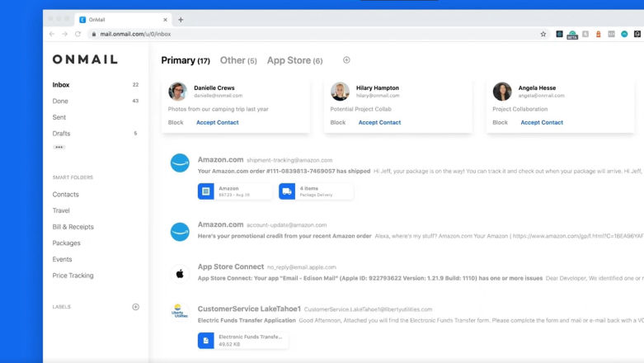The height and width of the screenshot is (363, 644).
Task: Open Bill & Receipts smart folder
Action: click(73, 227)
